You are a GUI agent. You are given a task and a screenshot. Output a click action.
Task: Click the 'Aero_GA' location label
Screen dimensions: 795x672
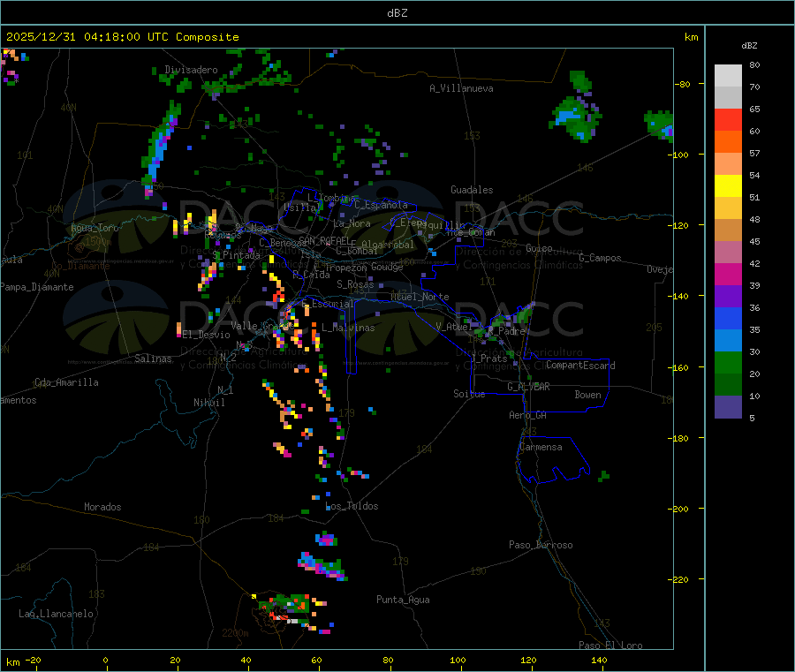coord(528,415)
